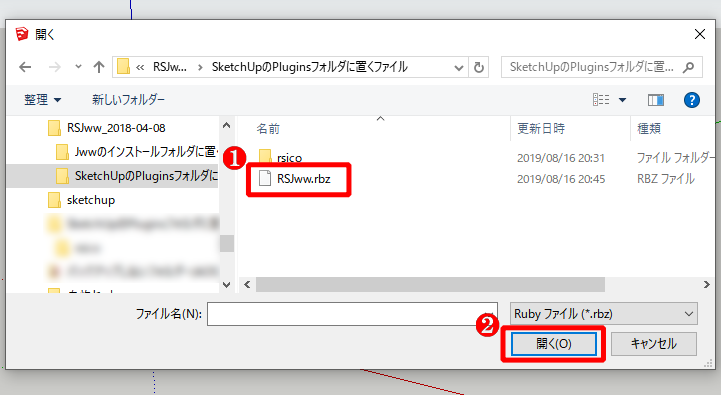Click the search box field
Image resolution: width=721 pixels, height=395 pixels.
(601, 67)
